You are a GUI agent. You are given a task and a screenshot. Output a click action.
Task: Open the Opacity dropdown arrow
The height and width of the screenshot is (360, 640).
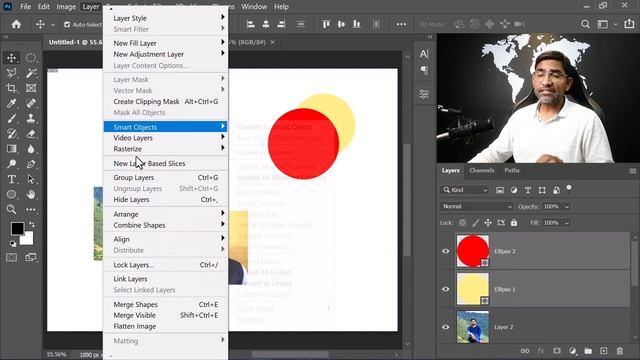567,207
